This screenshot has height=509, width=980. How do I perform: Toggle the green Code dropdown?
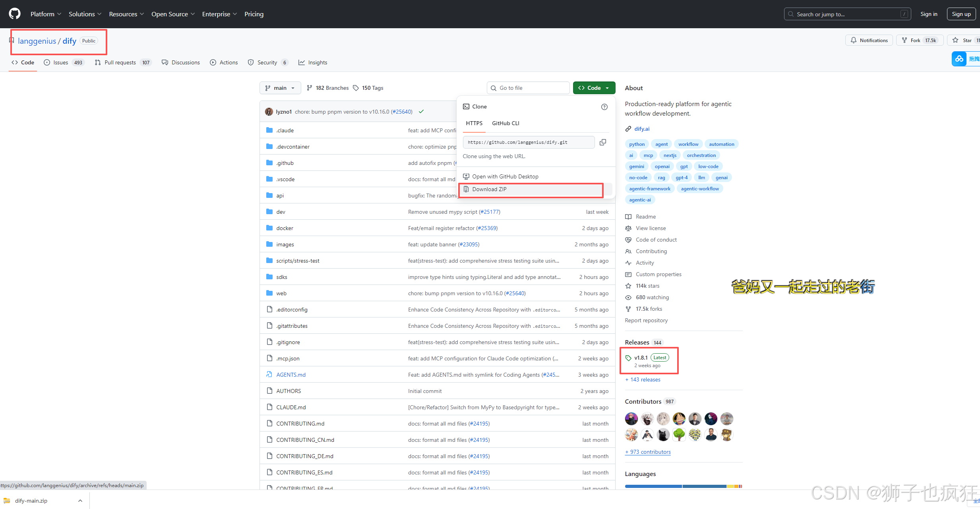(594, 88)
